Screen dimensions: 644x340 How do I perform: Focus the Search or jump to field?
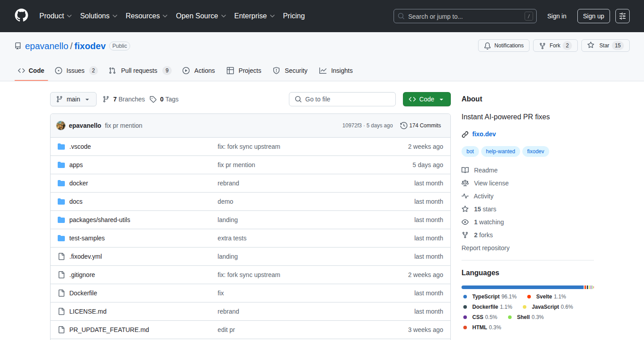(465, 16)
